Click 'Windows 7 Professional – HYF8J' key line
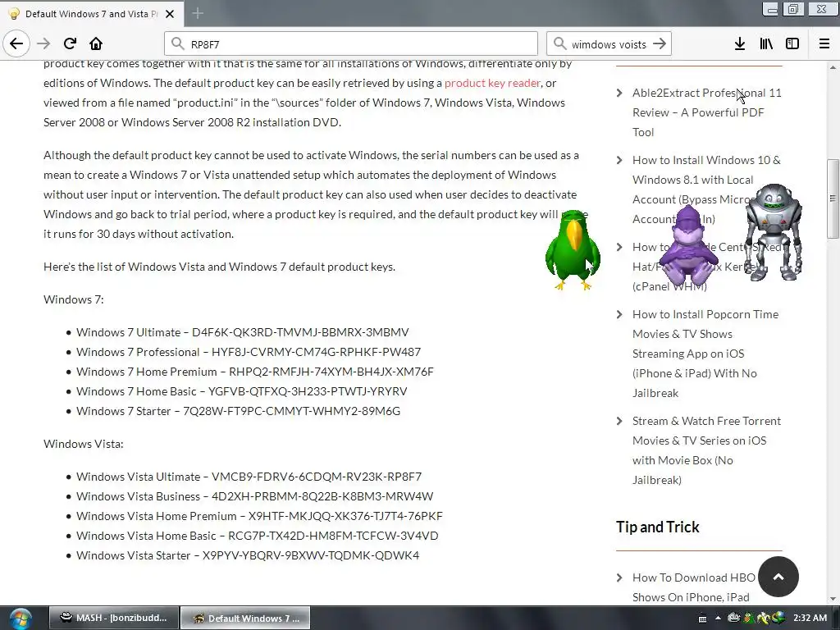840x630 pixels. coord(248,352)
